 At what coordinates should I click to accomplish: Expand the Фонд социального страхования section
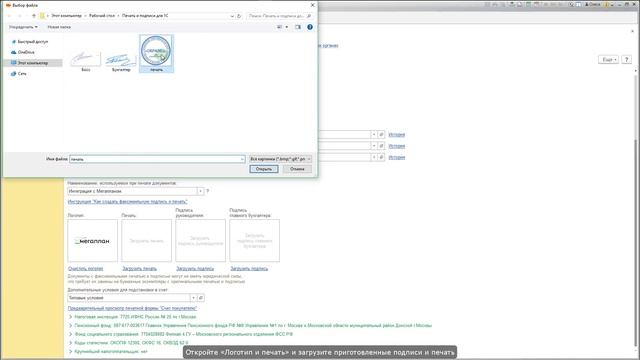71,334
